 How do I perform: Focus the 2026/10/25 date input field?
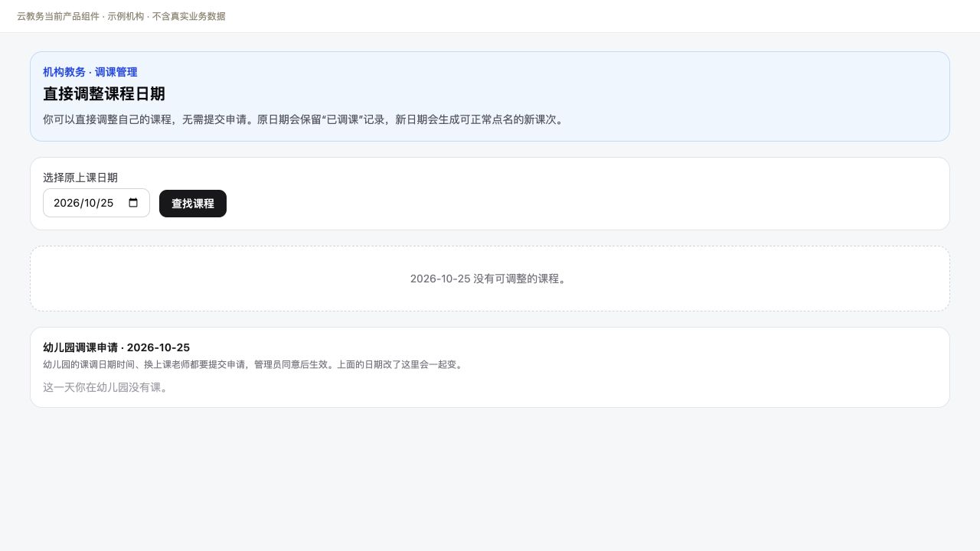pos(96,203)
